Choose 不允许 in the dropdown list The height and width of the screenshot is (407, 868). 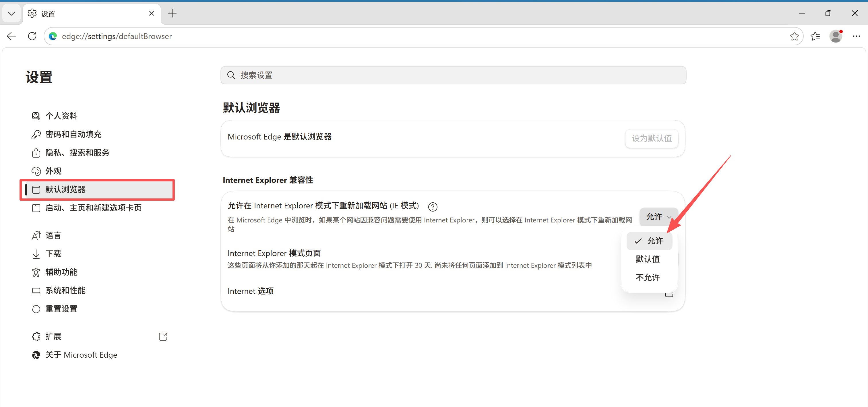tap(649, 278)
